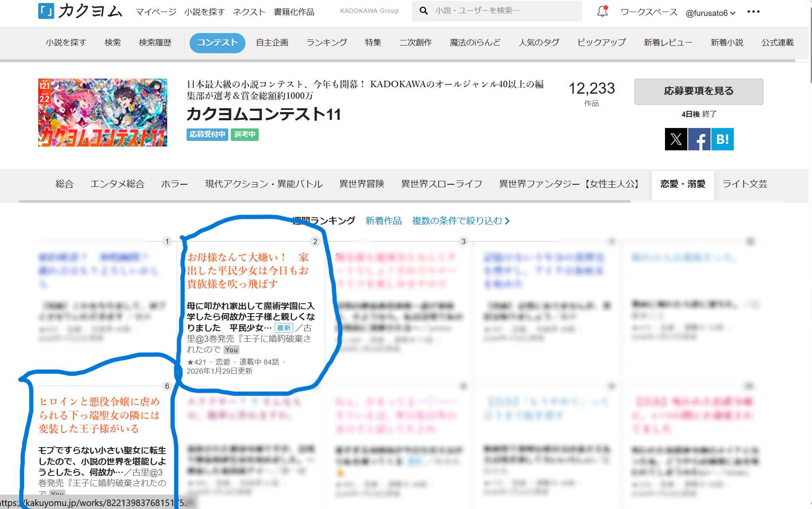Share contest on Facebook
This screenshot has height=509, width=812.
[699, 139]
